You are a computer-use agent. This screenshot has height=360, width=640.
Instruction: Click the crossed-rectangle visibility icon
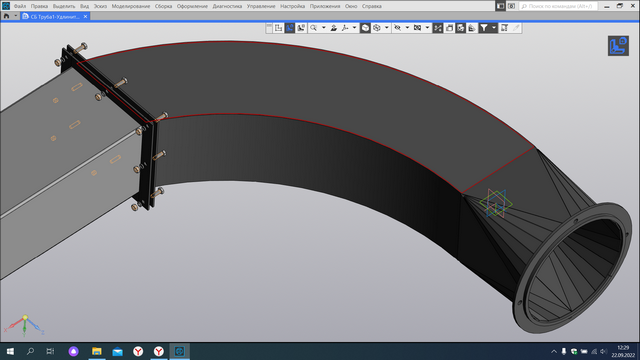click(418, 28)
